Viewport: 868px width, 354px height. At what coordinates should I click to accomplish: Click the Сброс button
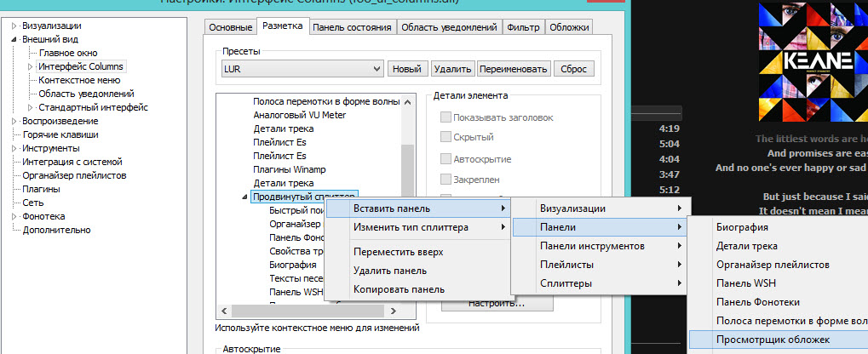[x=573, y=69]
